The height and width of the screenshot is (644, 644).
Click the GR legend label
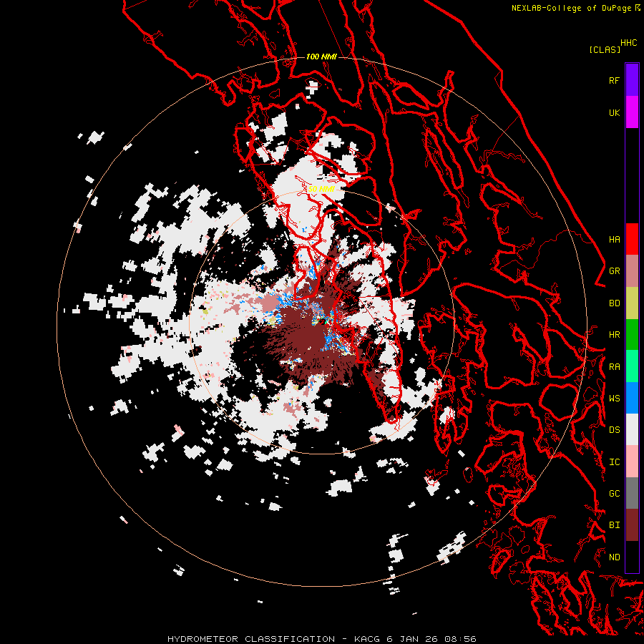614,271
